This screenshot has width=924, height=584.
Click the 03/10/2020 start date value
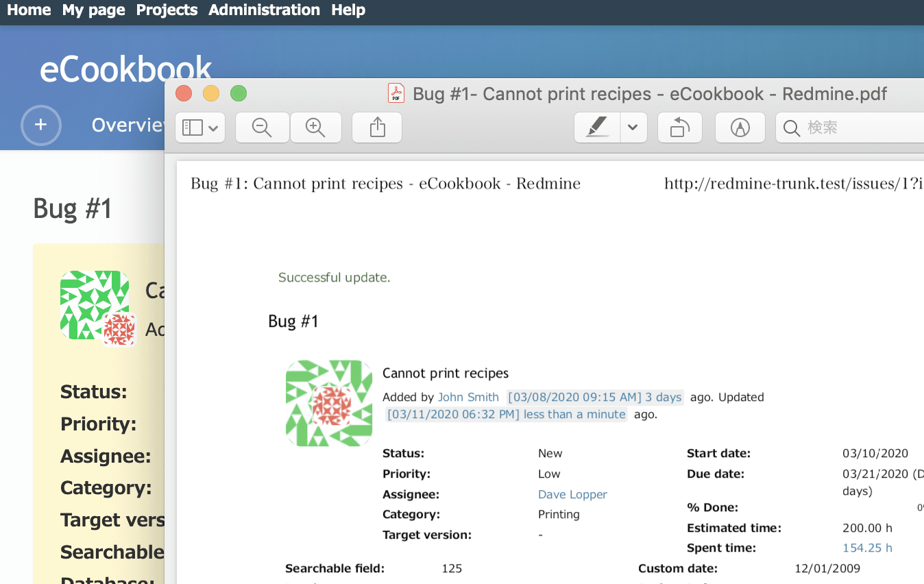(x=875, y=453)
